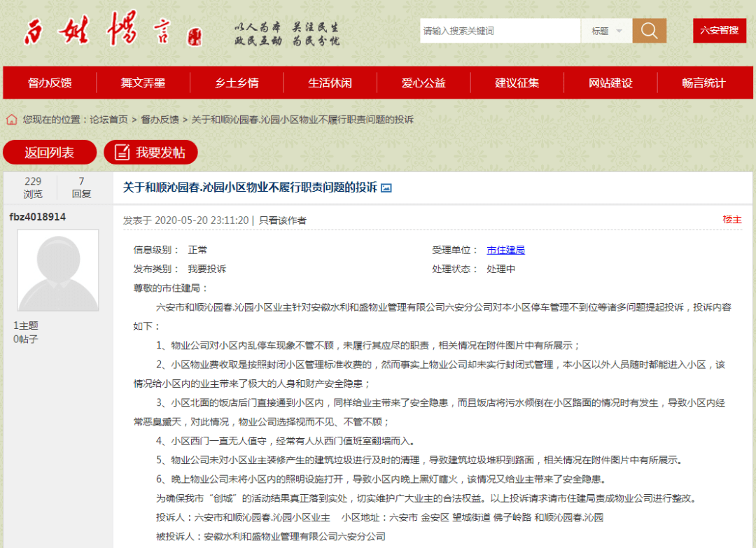Screen dimensions: 756x548
Task: Click 论坛首页 breadcrumb link
Action: tap(109, 120)
